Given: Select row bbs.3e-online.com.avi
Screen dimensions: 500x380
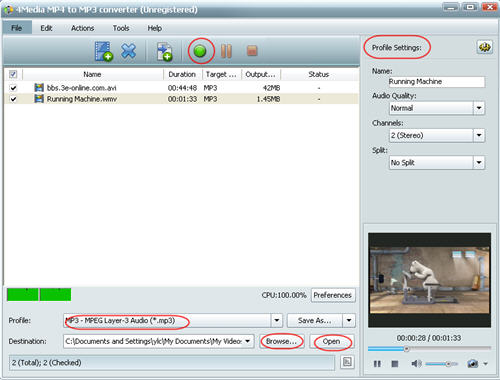Looking at the screenshot, I should (181, 88).
